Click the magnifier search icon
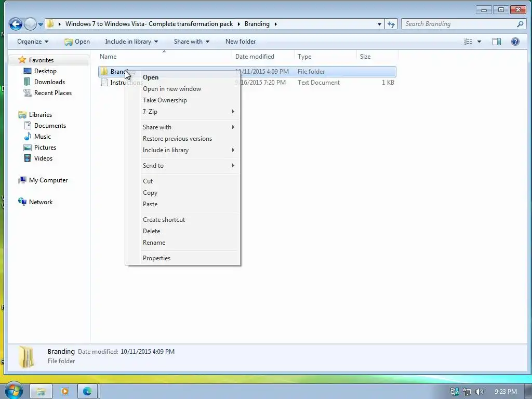The height and width of the screenshot is (399, 532). click(x=520, y=24)
